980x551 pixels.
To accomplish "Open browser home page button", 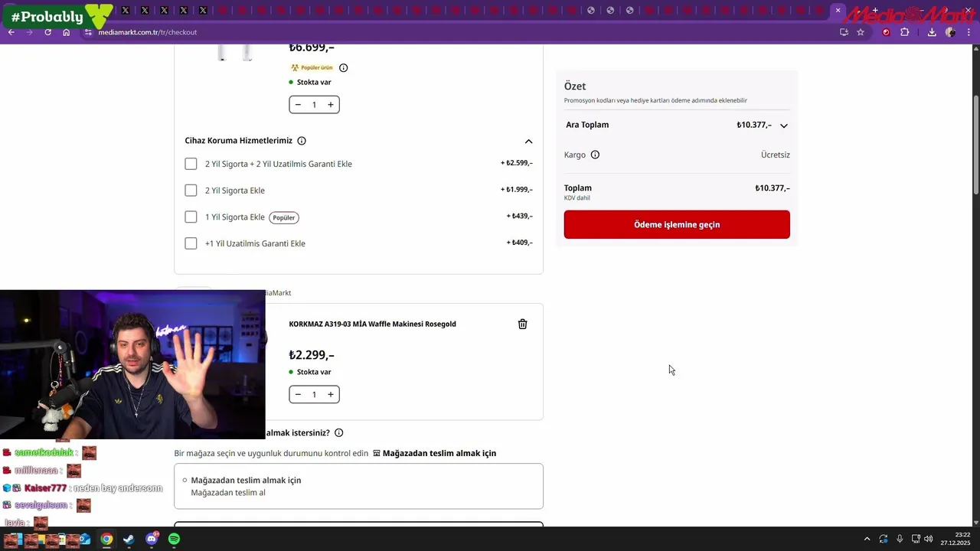I will 67,32.
